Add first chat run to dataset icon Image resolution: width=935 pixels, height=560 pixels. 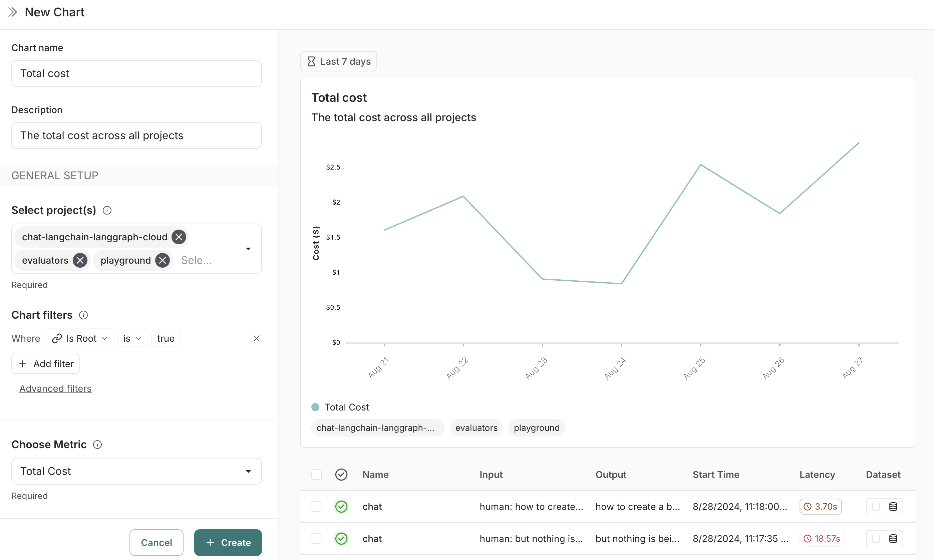point(893,506)
